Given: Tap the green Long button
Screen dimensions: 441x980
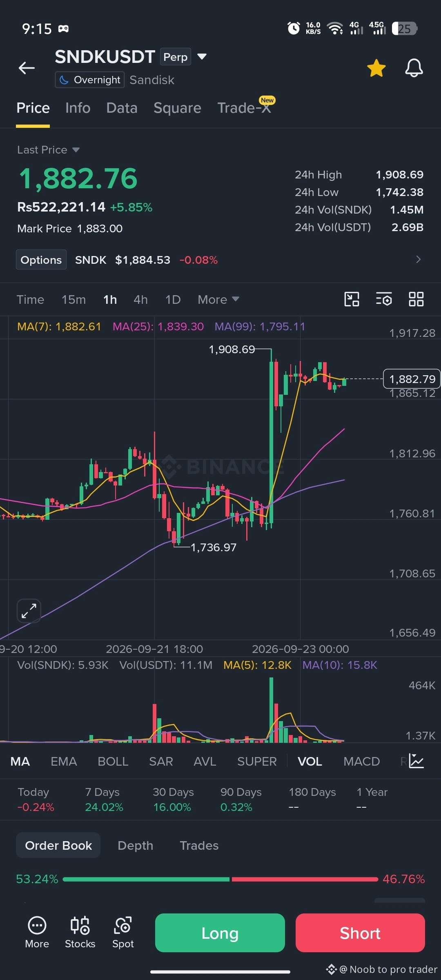Looking at the screenshot, I should point(220,933).
